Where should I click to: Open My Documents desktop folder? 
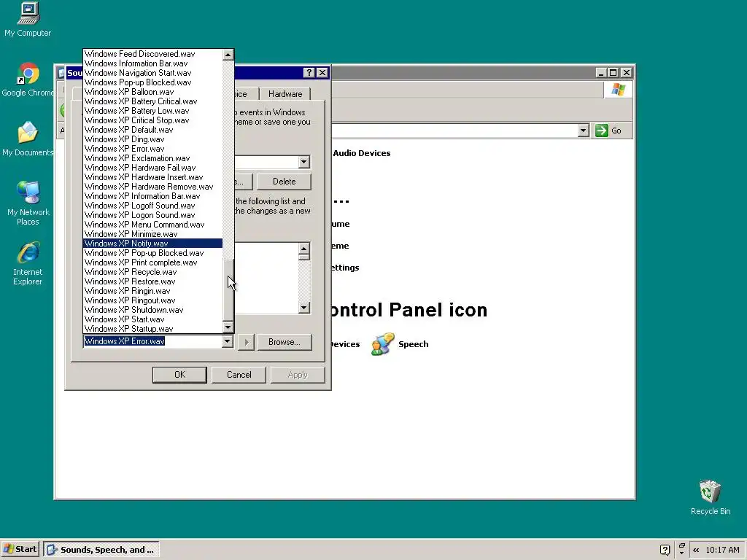(x=28, y=139)
